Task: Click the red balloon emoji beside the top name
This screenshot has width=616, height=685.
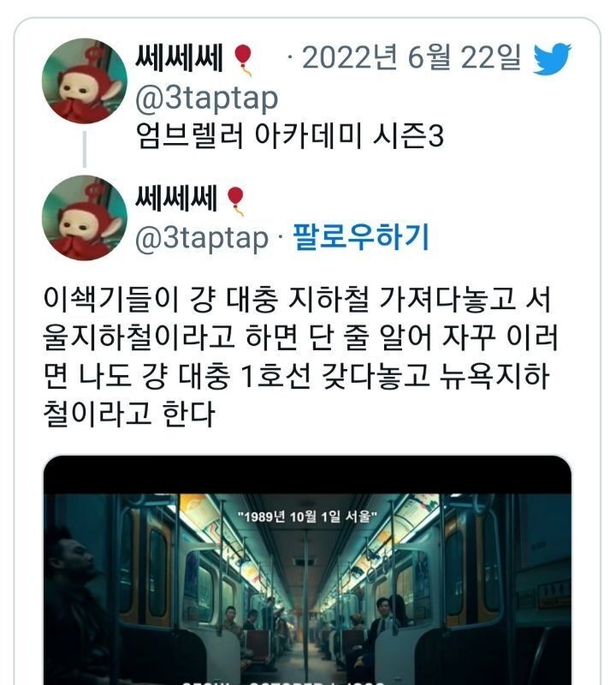Action: pyautogui.click(x=243, y=60)
